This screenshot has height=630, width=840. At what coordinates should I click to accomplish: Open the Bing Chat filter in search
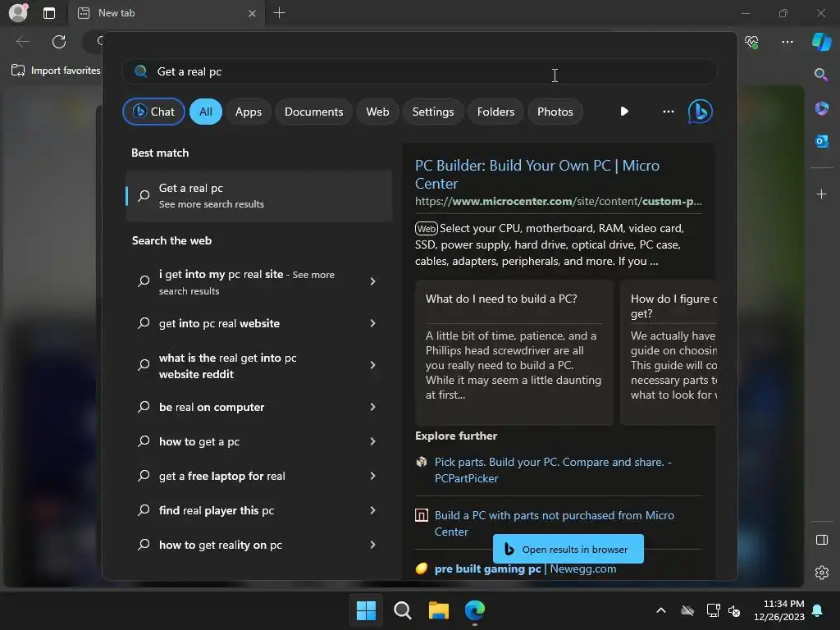tap(153, 112)
